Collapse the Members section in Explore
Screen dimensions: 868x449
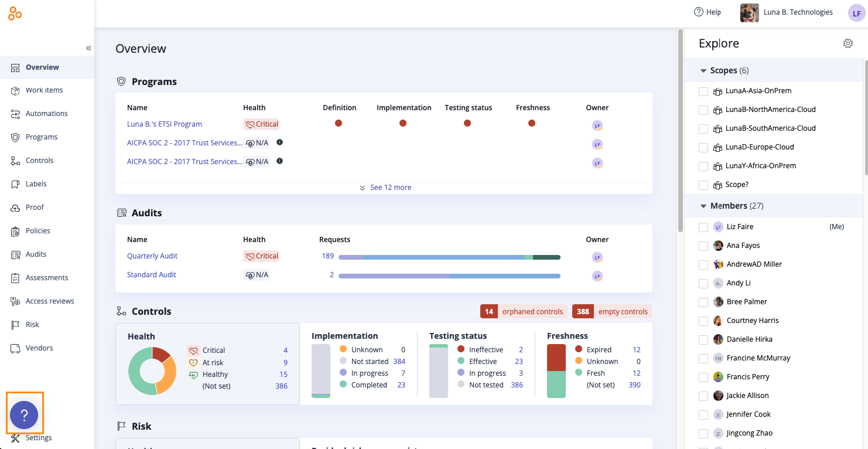pos(704,206)
